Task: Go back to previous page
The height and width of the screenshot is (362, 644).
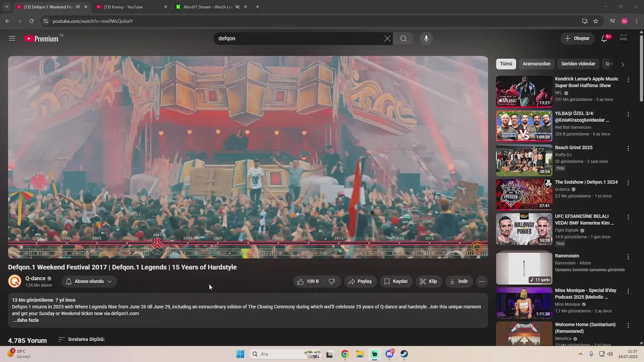Action: [x=7, y=21]
